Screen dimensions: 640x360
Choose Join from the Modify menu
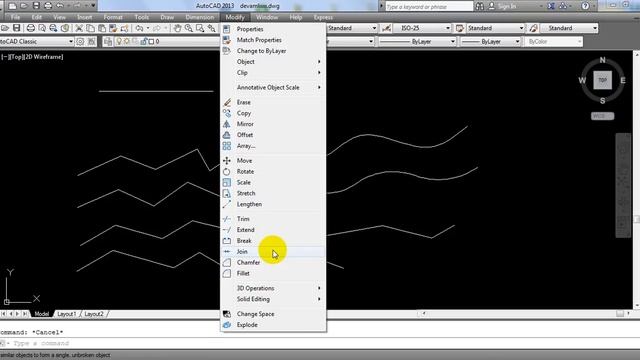tap(273, 252)
